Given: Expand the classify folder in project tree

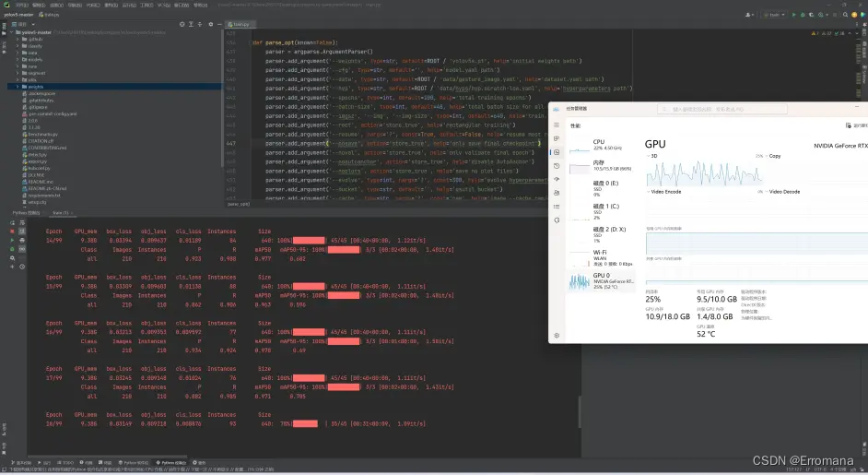Looking at the screenshot, I should click(18, 46).
